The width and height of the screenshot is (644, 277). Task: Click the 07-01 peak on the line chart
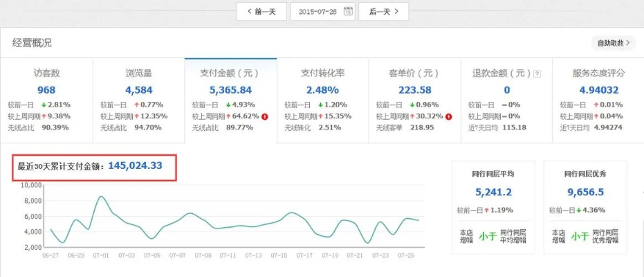101,197
